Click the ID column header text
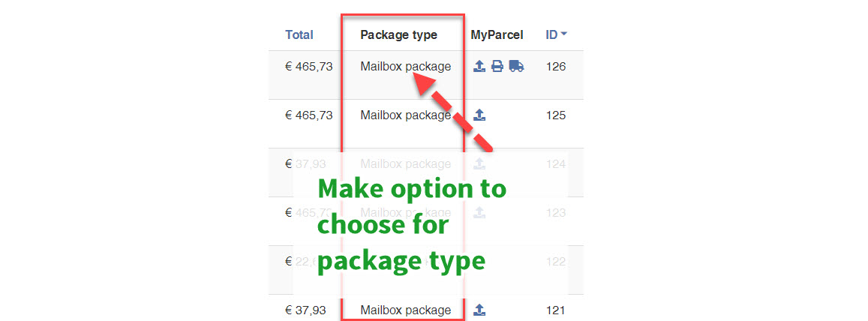The image size is (868, 321). [551, 34]
